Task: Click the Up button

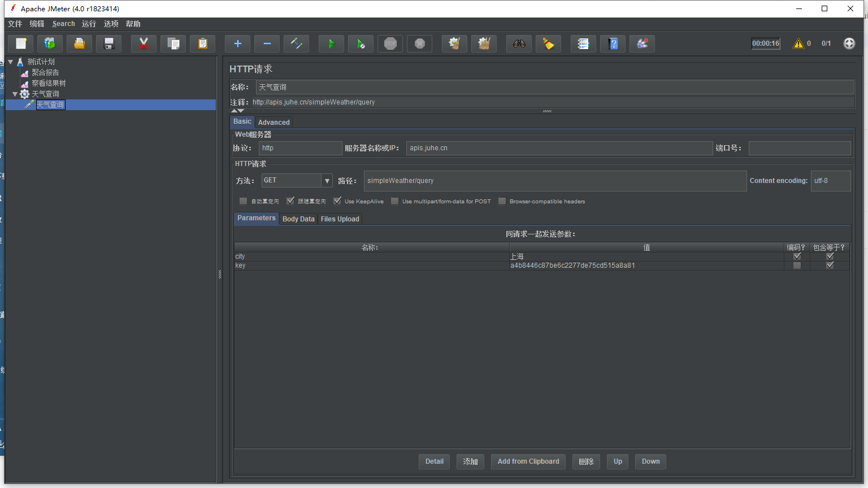Action: (618, 461)
